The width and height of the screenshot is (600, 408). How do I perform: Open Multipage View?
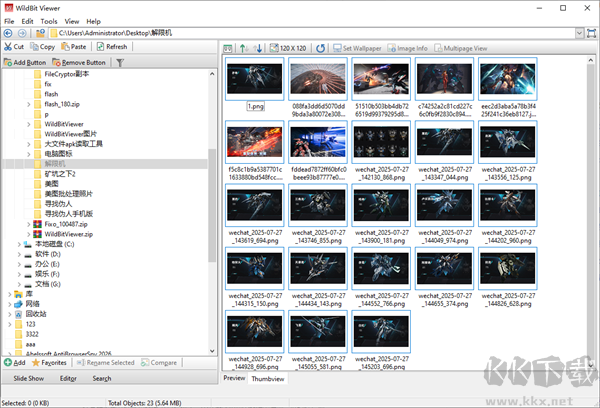(461, 48)
